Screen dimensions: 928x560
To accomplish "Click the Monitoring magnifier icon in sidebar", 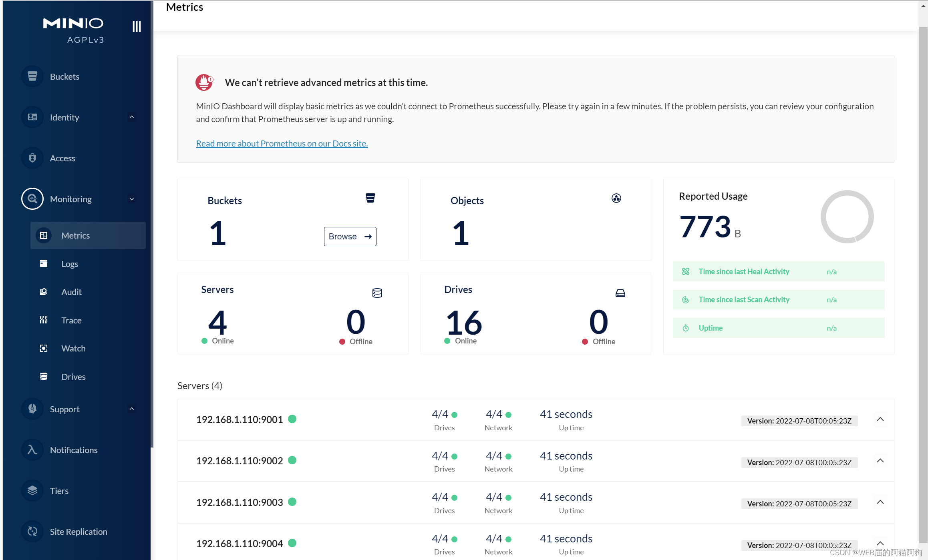I will pyautogui.click(x=32, y=199).
